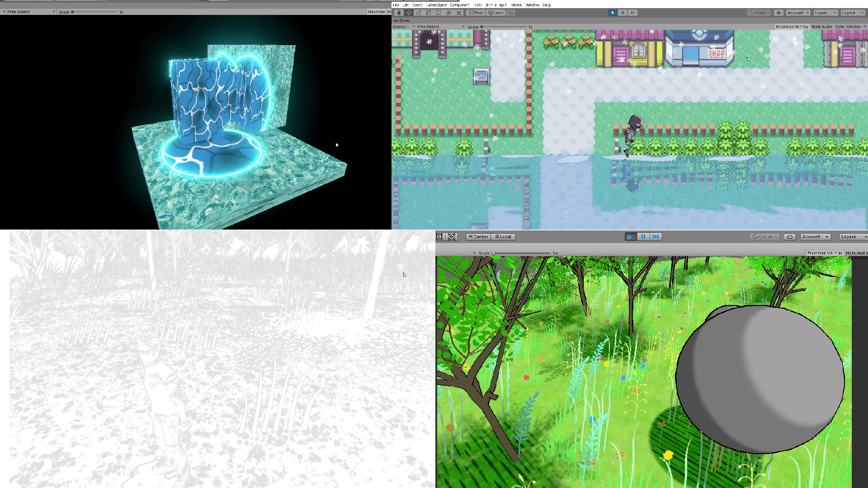Open the GameObject menu
Image resolution: width=868 pixels, height=488 pixels.
point(436,5)
